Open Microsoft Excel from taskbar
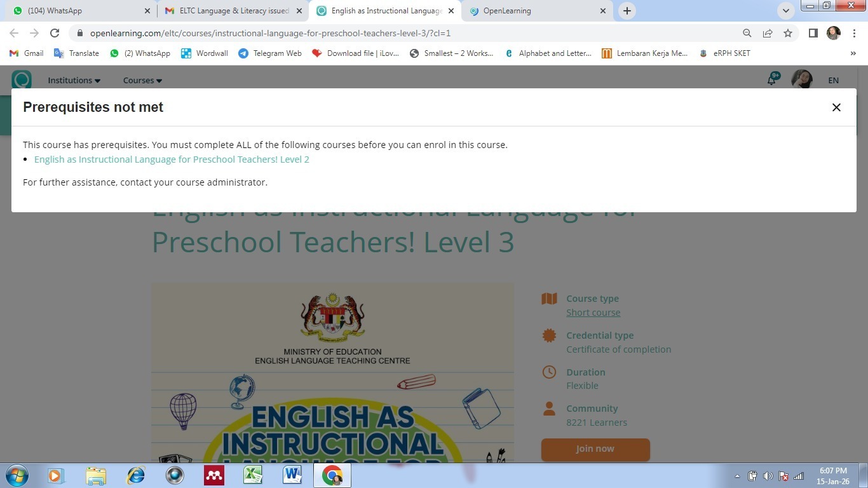 click(x=253, y=475)
